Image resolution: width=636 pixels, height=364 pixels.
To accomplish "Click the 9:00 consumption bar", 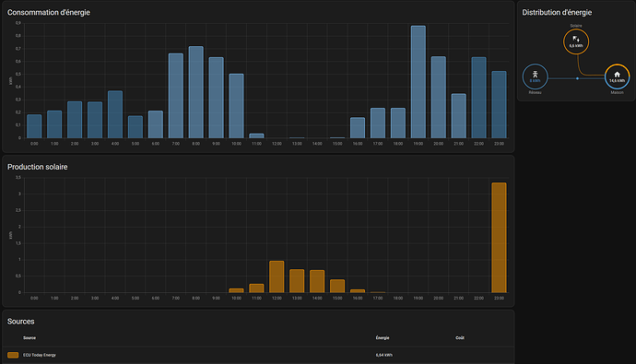I will (x=217, y=98).
